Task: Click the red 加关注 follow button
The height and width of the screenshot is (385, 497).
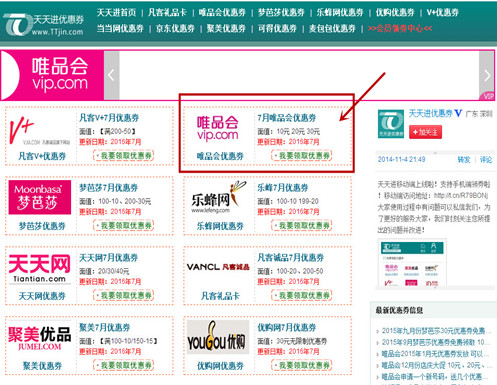Action: coord(425,132)
